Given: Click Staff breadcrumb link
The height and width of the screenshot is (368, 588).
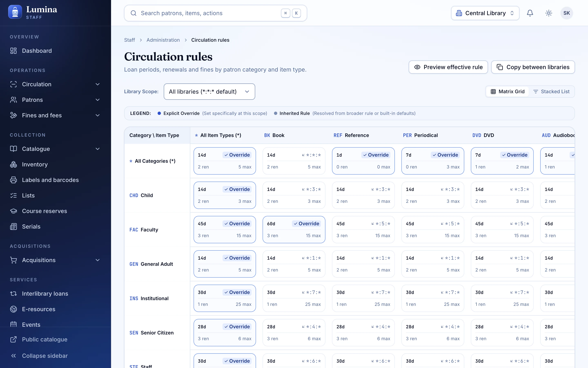Looking at the screenshot, I should (x=129, y=40).
